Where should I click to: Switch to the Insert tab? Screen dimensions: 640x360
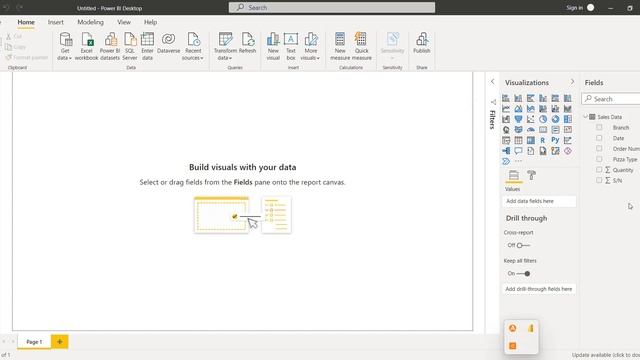point(56,22)
